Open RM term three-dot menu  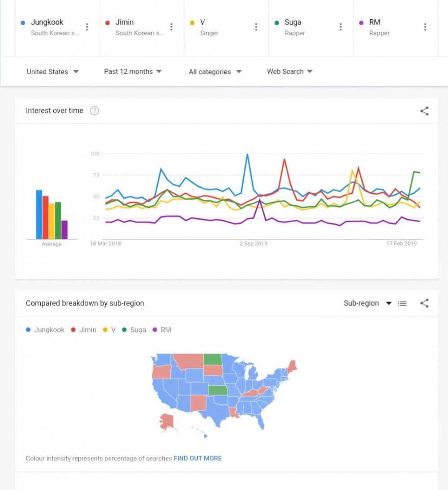[425, 27]
